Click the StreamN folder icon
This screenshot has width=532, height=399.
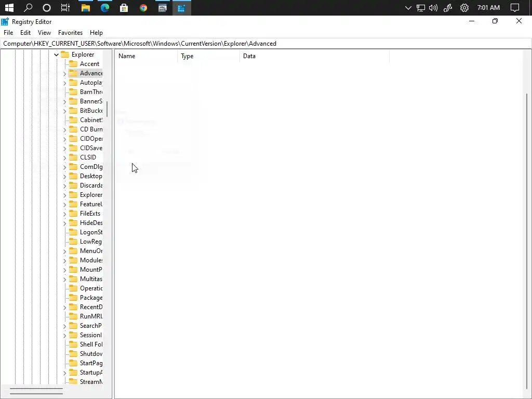[73, 382]
